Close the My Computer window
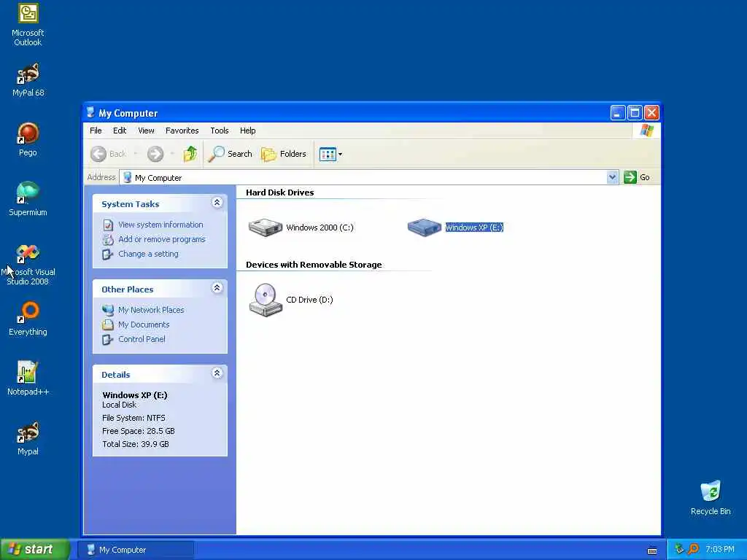 (x=651, y=113)
